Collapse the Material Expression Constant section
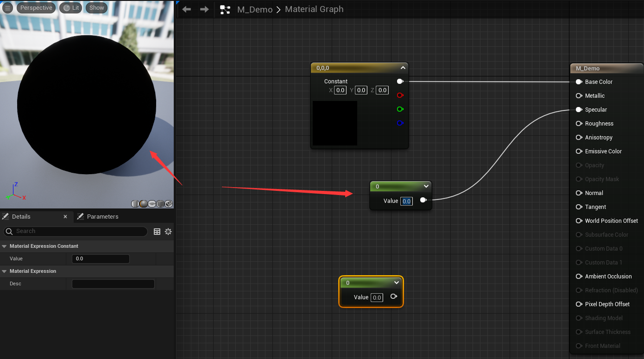 click(x=4, y=246)
